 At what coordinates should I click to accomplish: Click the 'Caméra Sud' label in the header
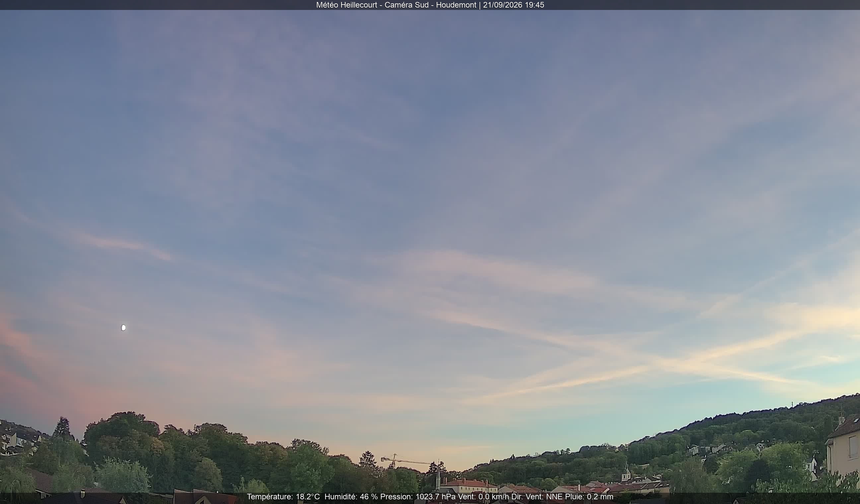coord(406,5)
